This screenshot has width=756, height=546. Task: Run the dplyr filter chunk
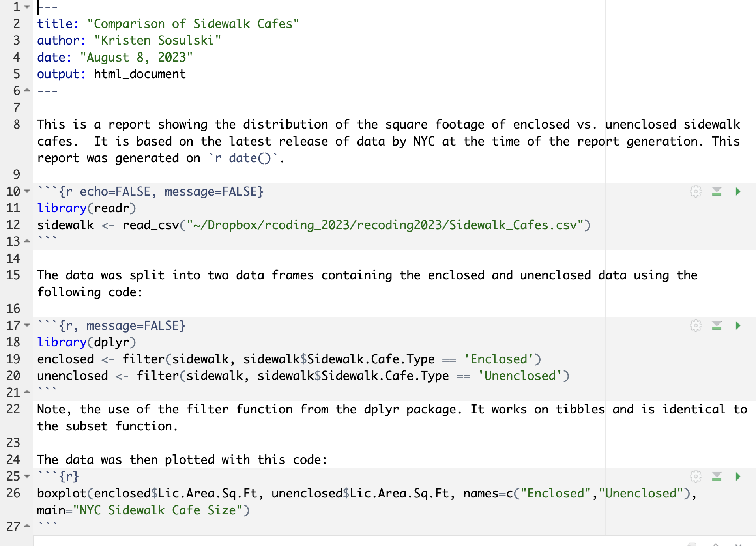tap(738, 326)
